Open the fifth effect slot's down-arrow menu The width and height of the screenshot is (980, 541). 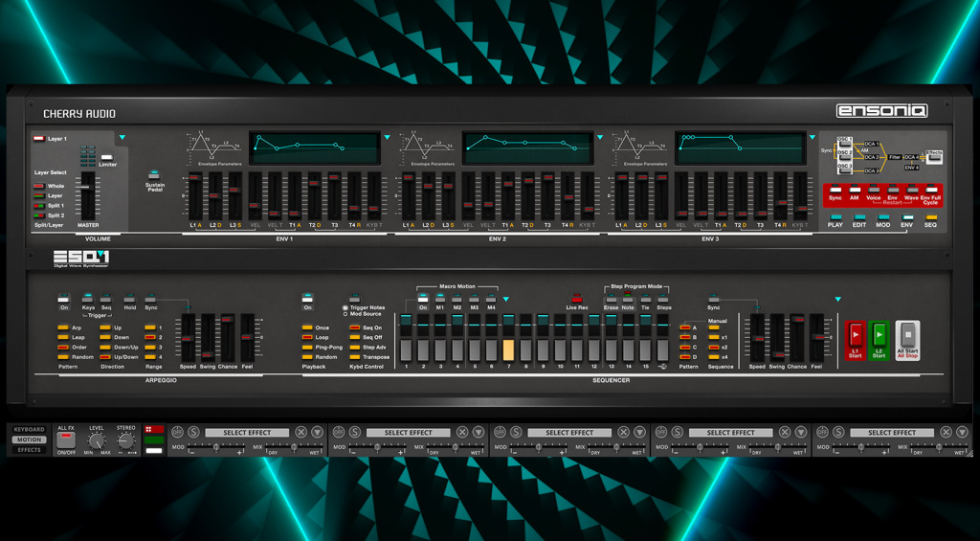(x=962, y=432)
